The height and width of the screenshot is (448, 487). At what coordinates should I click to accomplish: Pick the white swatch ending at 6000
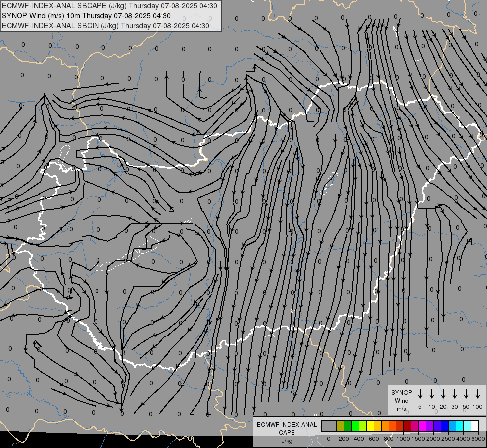(x=474, y=426)
